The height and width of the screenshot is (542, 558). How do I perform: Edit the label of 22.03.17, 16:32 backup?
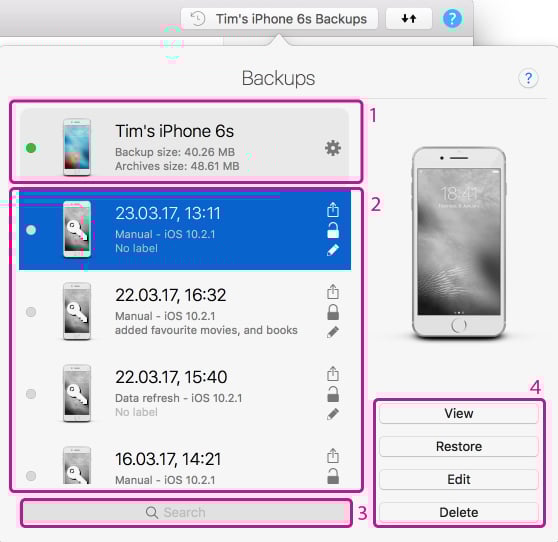click(x=333, y=332)
